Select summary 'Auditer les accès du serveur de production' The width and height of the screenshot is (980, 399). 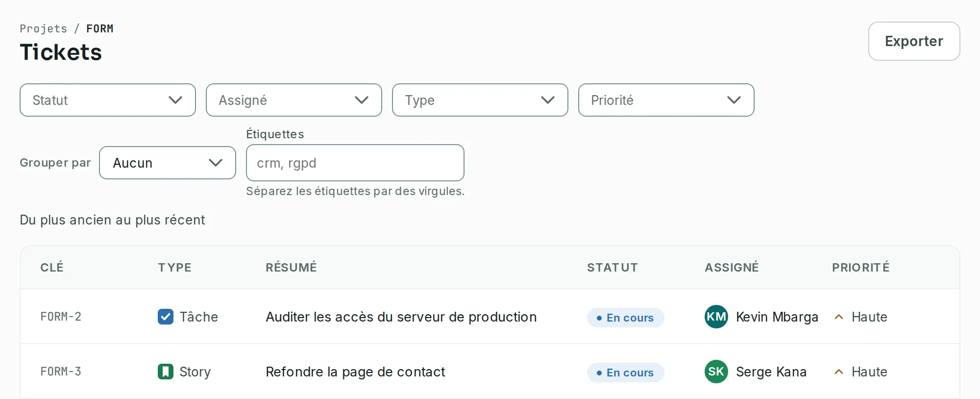click(x=401, y=317)
